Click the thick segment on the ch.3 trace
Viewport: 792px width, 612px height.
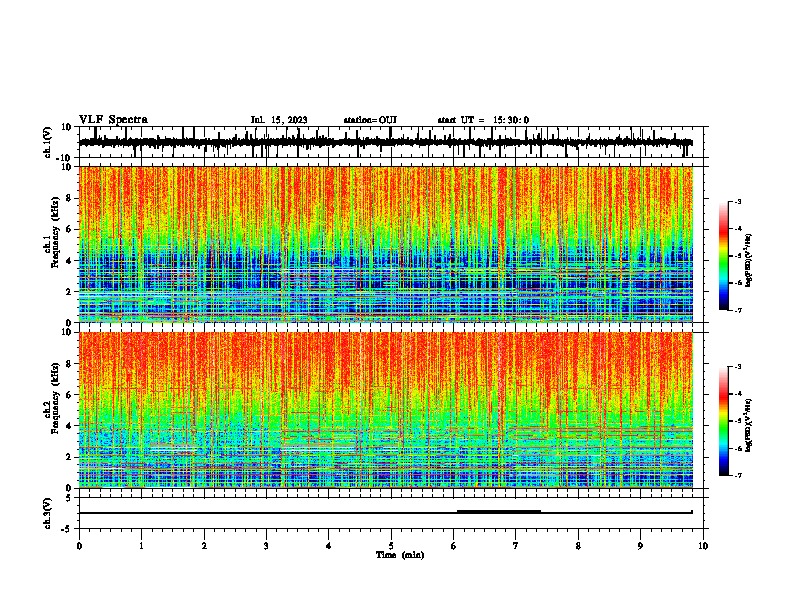[x=499, y=512]
